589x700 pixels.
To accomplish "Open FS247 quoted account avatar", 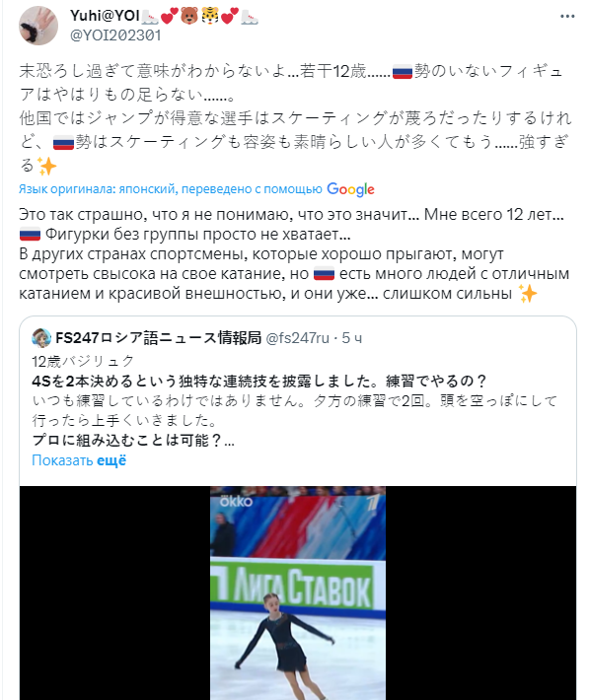I will click(x=41, y=338).
